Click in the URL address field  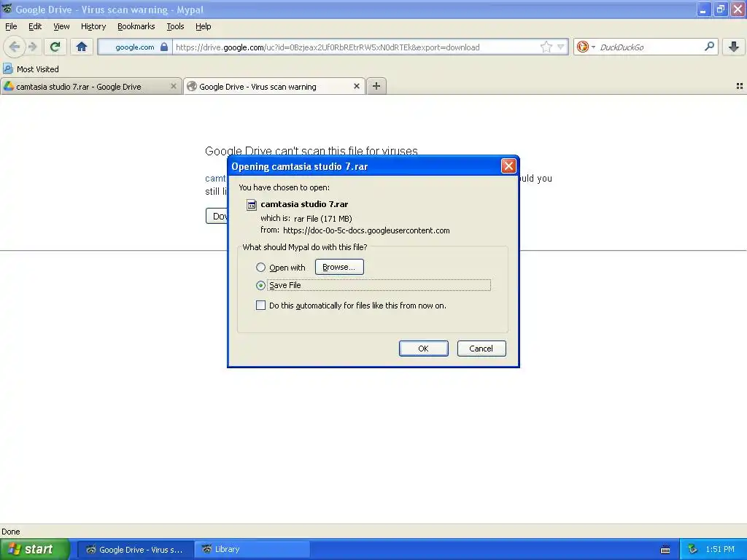pyautogui.click(x=355, y=47)
